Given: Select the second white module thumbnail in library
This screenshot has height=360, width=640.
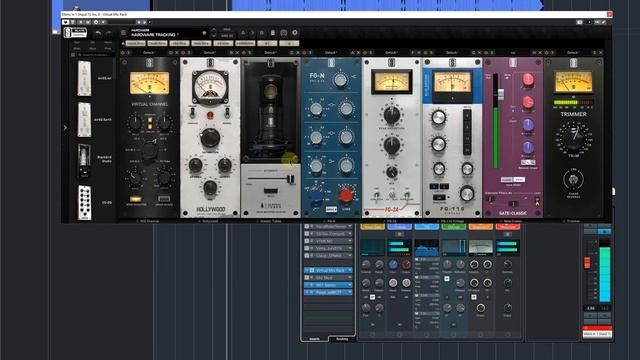Looking at the screenshot, I should pyautogui.click(x=84, y=120).
